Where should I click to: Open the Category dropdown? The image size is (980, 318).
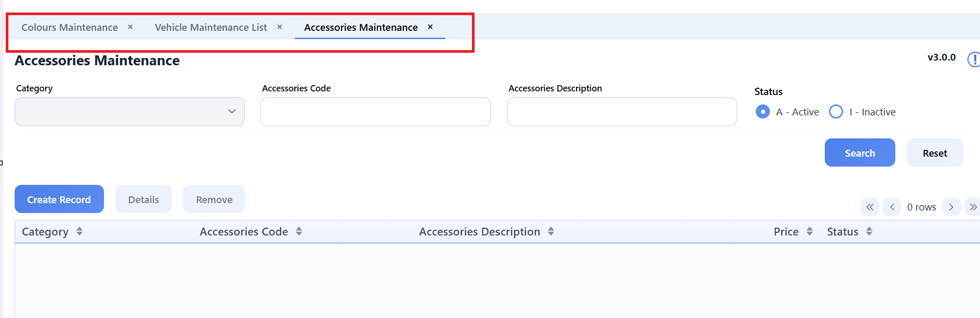click(130, 112)
